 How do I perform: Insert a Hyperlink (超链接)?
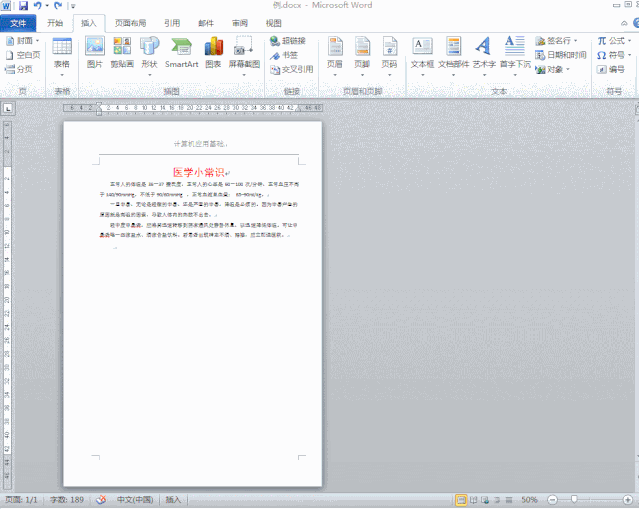[x=289, y=41]
